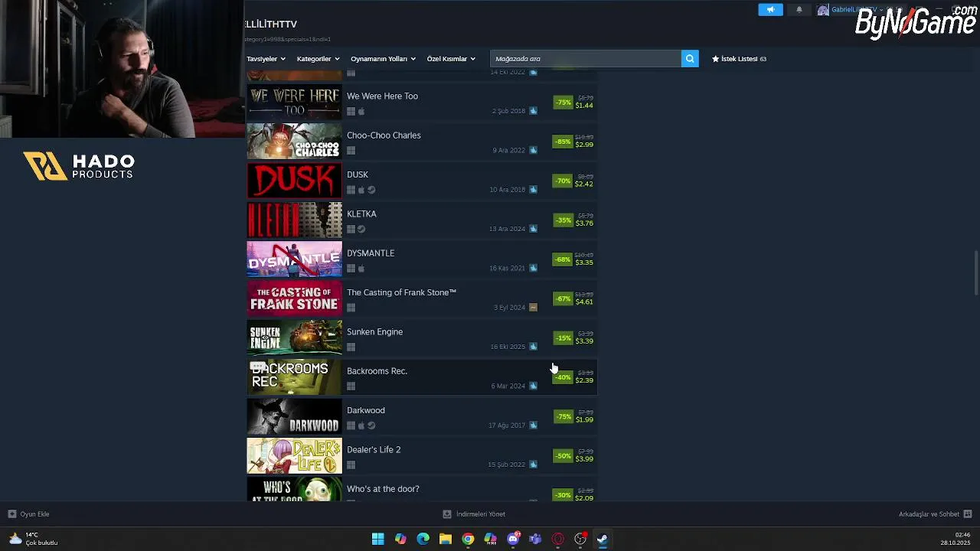Click the review icon on Choo-Choo Charles row

[534, 150]
